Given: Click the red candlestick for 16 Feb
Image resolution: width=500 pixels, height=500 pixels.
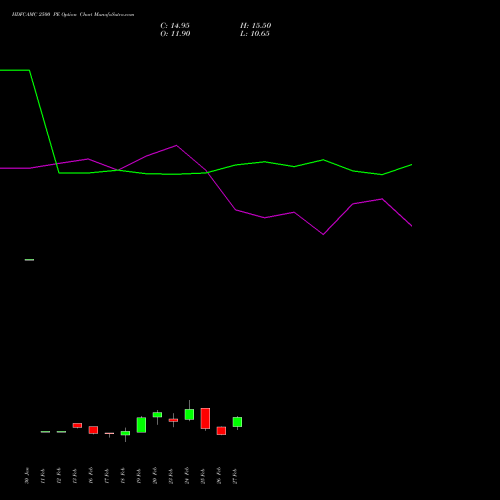Looking at the screenshot, I should [x=93, y=430].
